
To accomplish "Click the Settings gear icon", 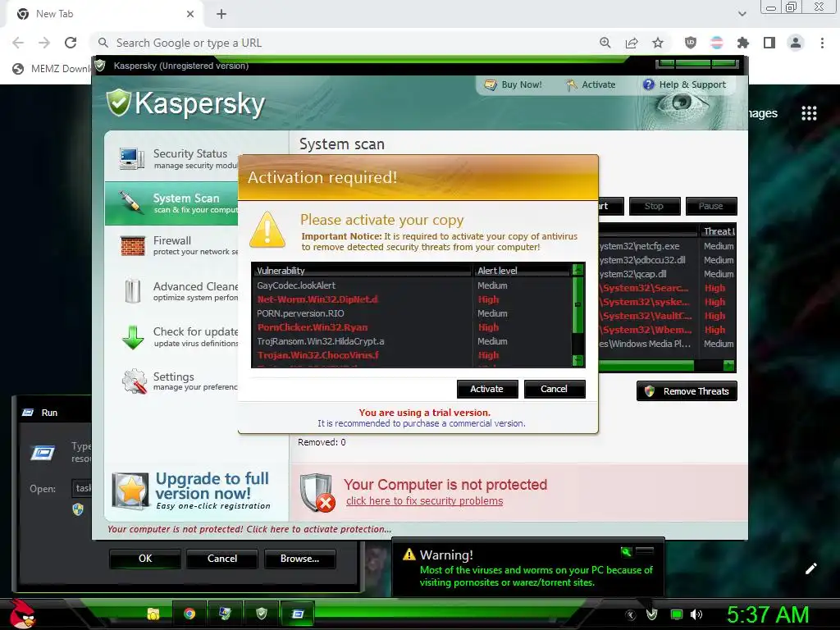I will point(134,381).
